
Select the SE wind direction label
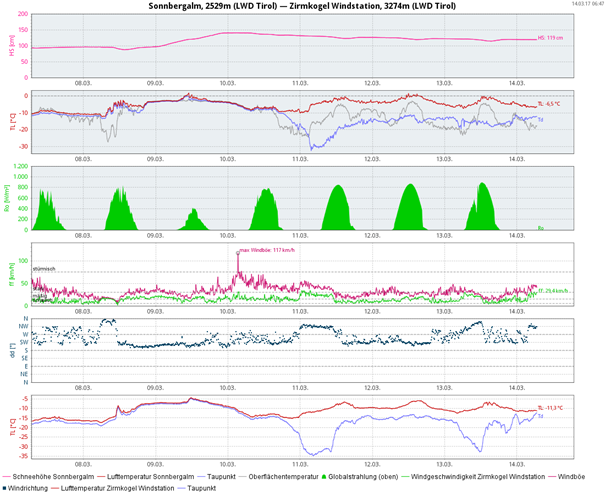[25, 358]
